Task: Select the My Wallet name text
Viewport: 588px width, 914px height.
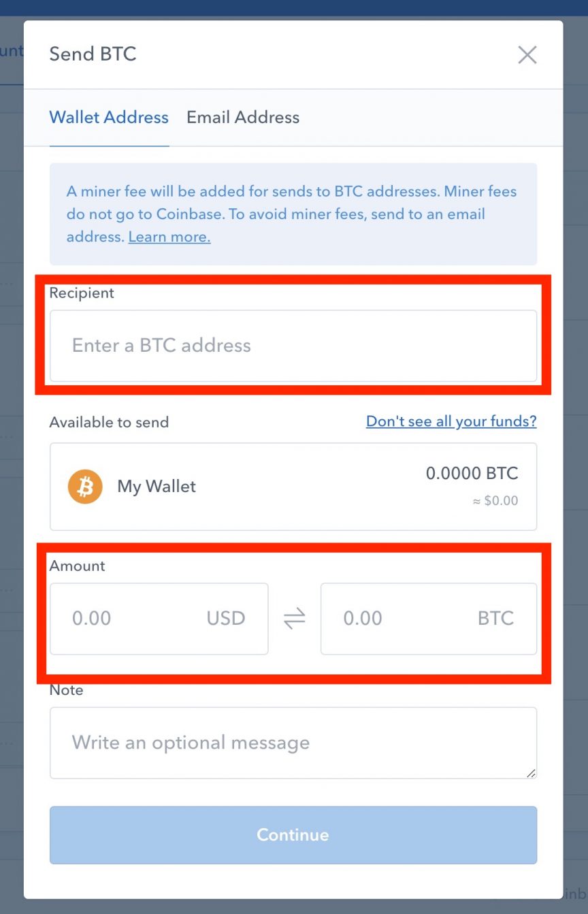Action: pyautogui.click(x=157, y=487)
